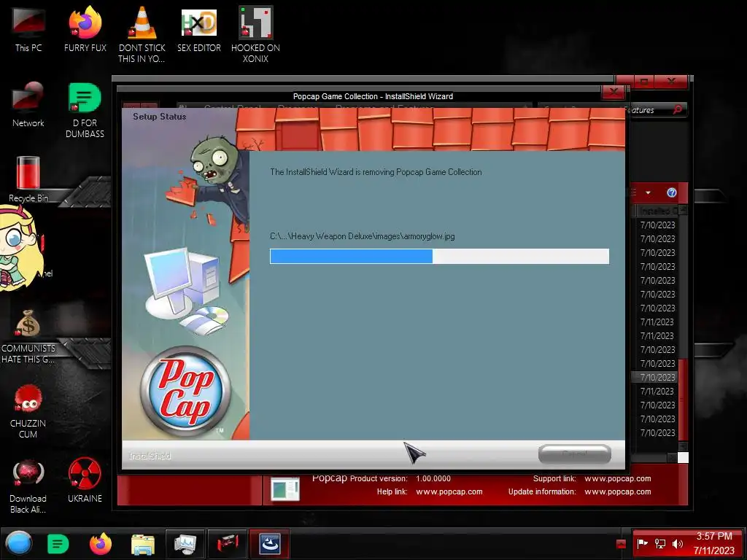The image size is (747, 560).
Task: Switch to the system monitor taskbar icon
Action: pos(185,544)
